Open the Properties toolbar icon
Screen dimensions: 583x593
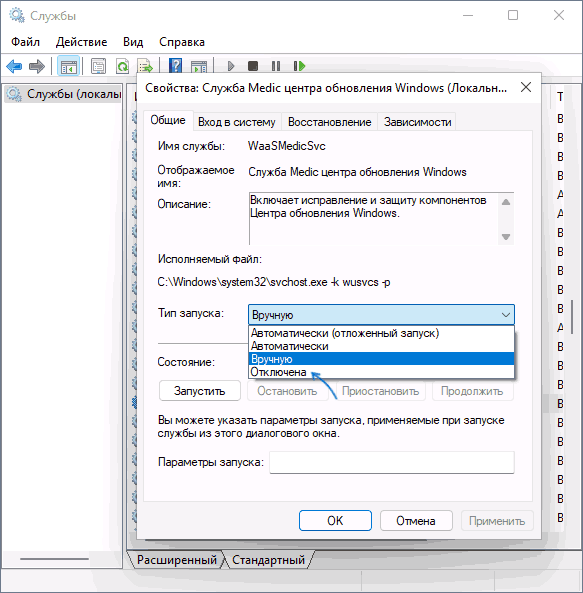pyautogui.click(x=98, y=67)
